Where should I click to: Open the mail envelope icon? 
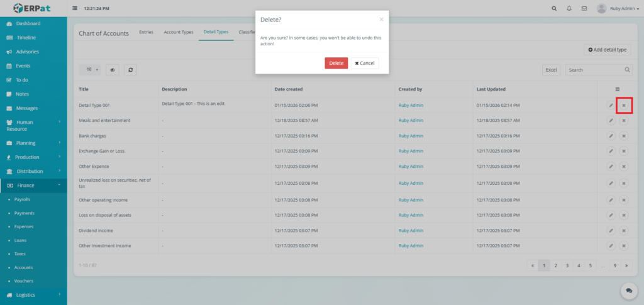point(584,9)
